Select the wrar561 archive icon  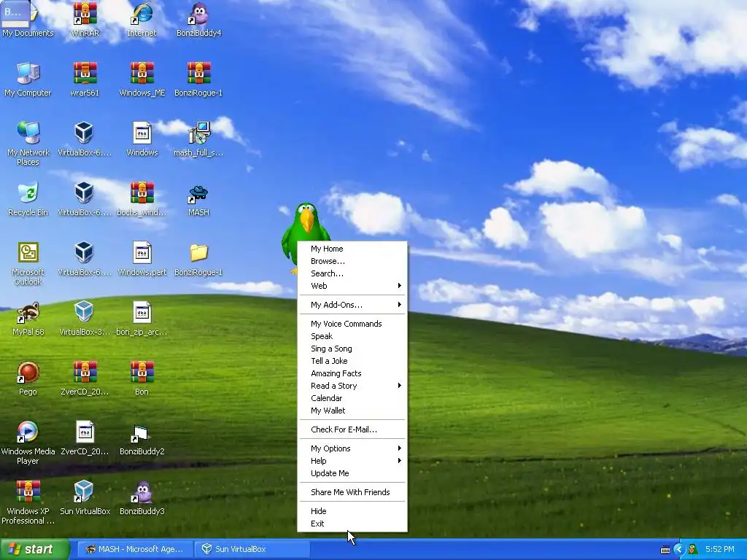coord(85,74)
